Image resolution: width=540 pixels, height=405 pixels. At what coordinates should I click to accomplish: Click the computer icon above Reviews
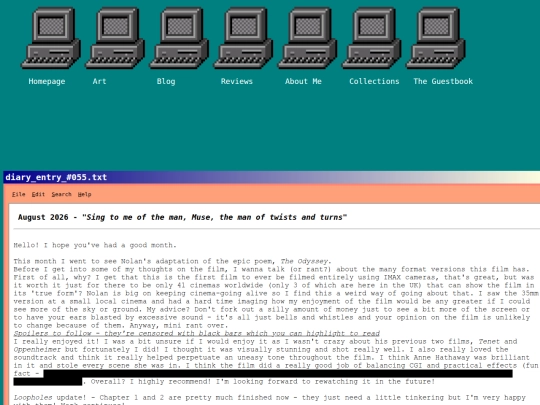[243, 38]
